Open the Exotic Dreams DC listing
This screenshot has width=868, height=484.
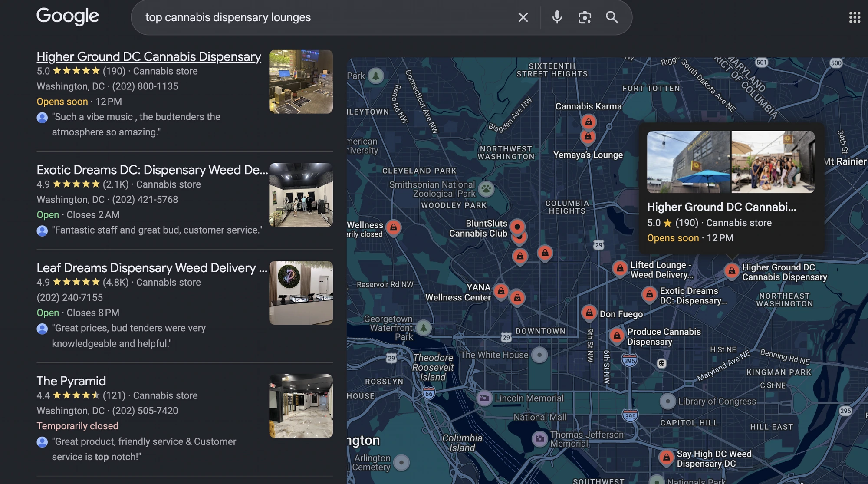click(x=152, y=170)
